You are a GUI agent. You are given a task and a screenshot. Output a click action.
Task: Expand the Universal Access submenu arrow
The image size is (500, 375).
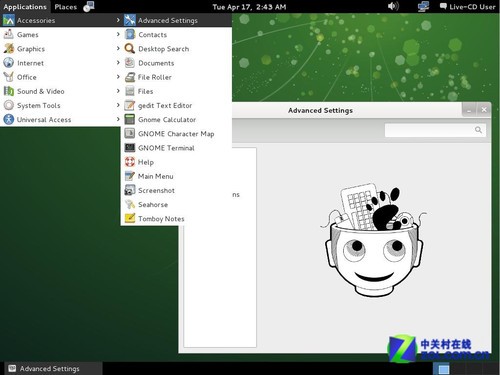click(118, 119)
